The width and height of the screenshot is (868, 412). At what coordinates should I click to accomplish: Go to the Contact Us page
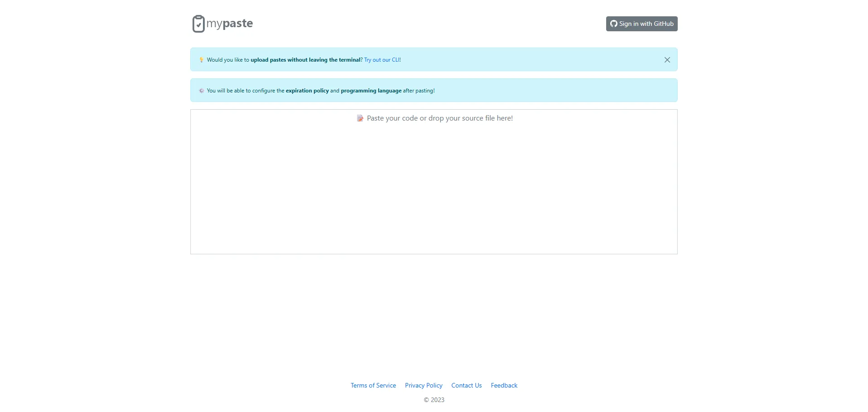click(466, 385)
